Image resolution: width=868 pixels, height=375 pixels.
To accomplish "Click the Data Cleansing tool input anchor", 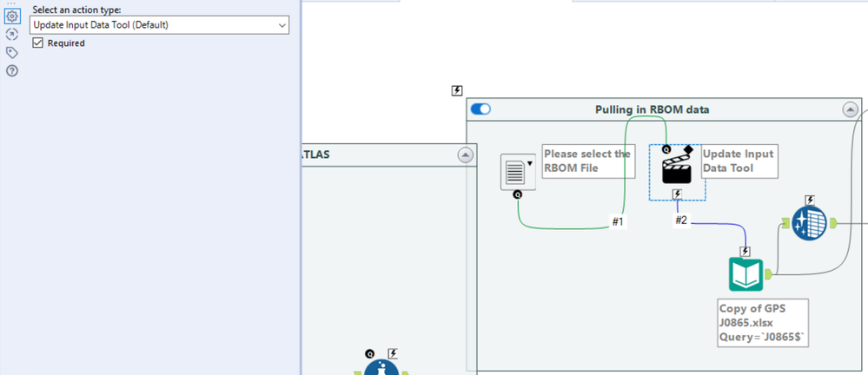I will [x=785, y=223].
